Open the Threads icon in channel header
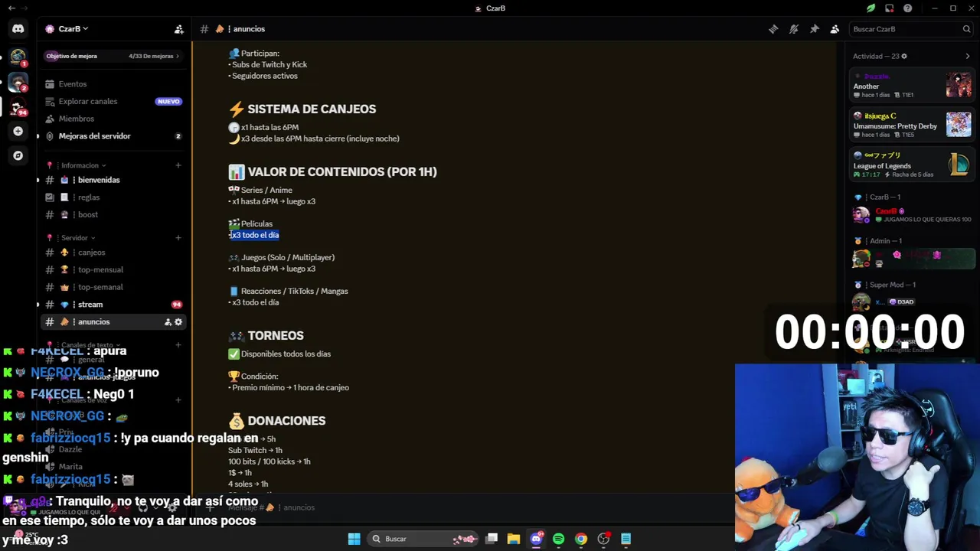Image resolution: width=980 pixels, height=551 pixels. (773, 29)
